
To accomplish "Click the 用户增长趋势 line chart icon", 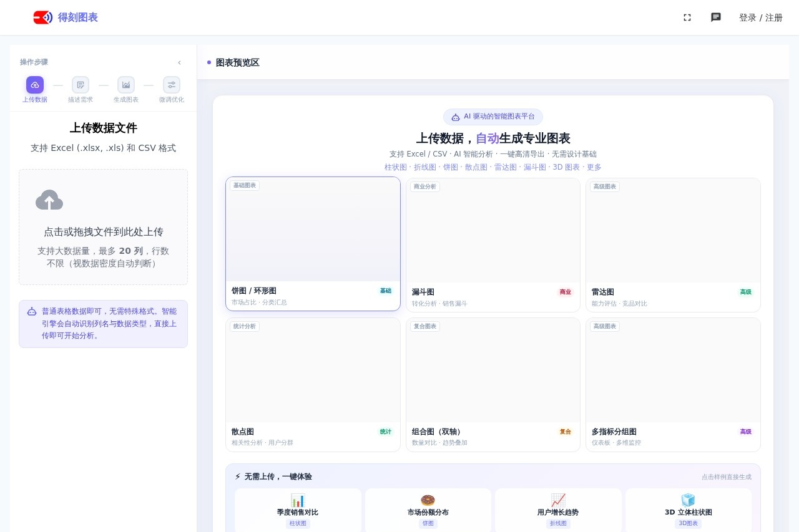I will click(x=557, y=500).
